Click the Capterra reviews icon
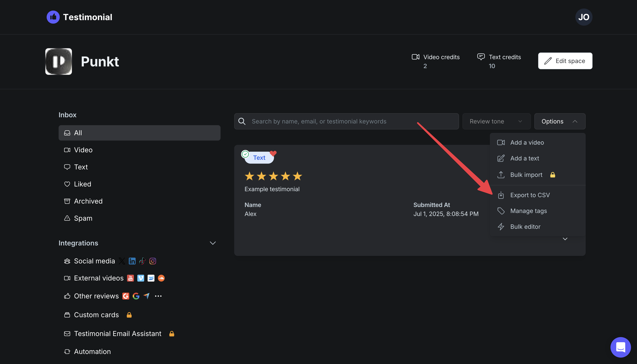637x364 pixels. 147,296
